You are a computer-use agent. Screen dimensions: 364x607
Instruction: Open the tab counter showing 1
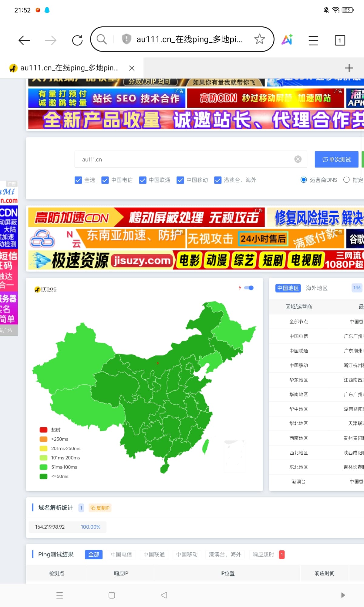340,40
